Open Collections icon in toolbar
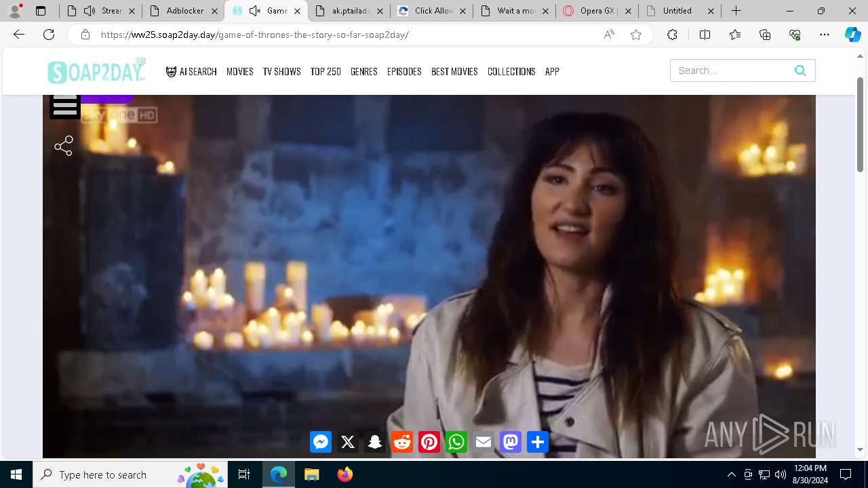This screenshot has width=868, height=488. pos(765,35)
